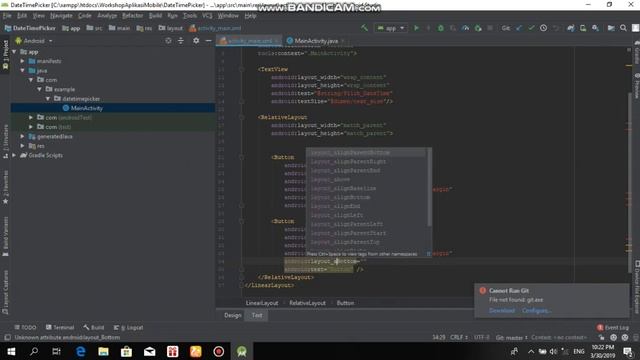Click the CRLF line separator selector
The height and width of the screenshot is (360, 640).
(x=459, y=338)
